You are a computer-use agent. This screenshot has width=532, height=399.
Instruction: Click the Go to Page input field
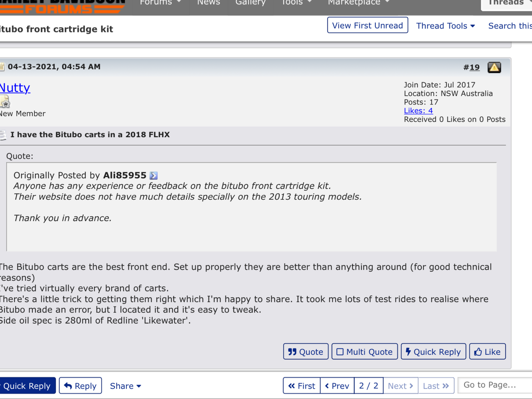click(495, 385)
